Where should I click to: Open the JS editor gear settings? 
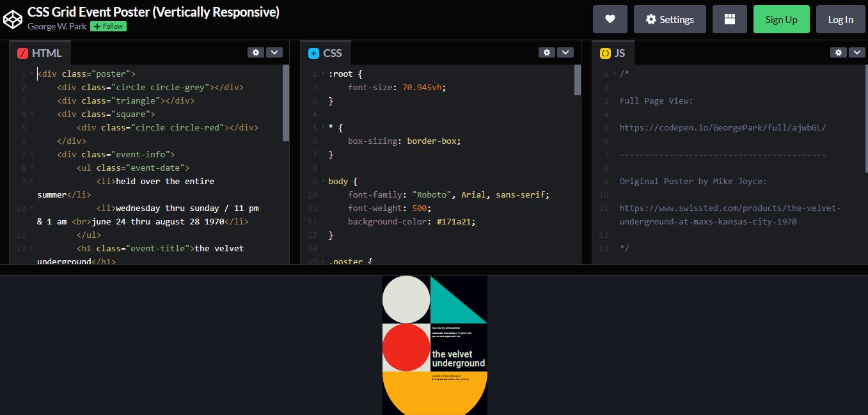click(x=839, y=52)
